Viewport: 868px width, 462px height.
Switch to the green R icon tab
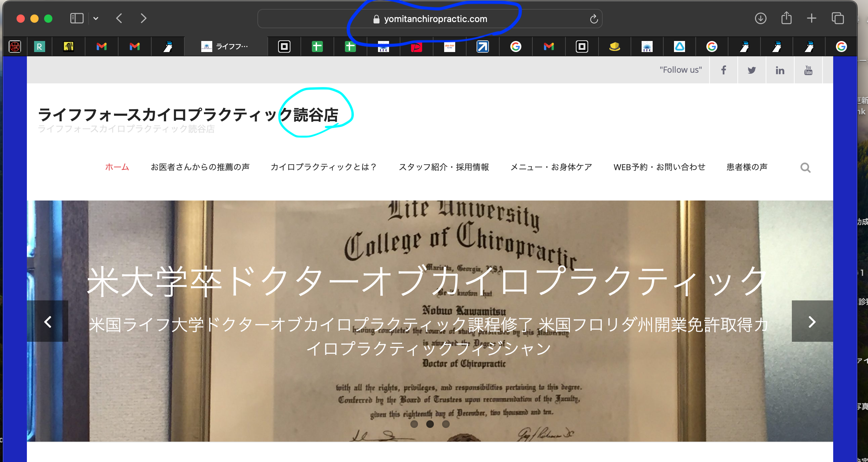40,47
